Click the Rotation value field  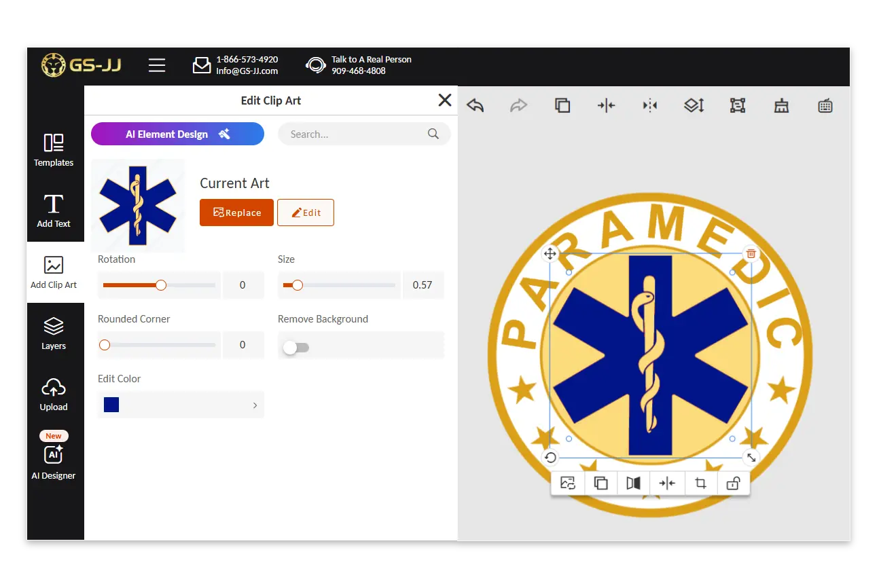[243, 285]
